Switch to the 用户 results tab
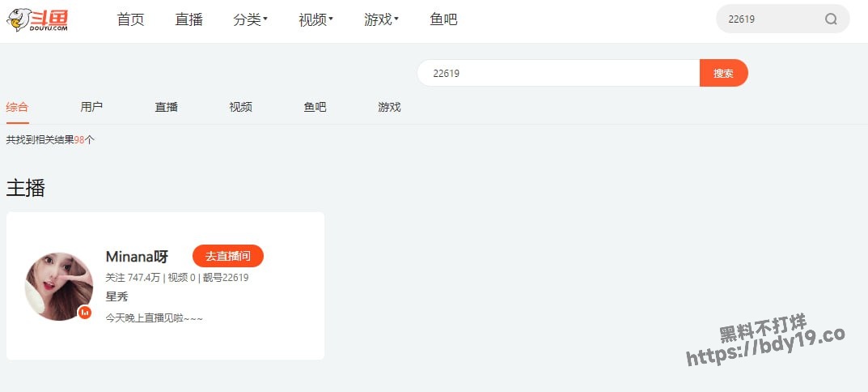 click(x=91, y=107)
